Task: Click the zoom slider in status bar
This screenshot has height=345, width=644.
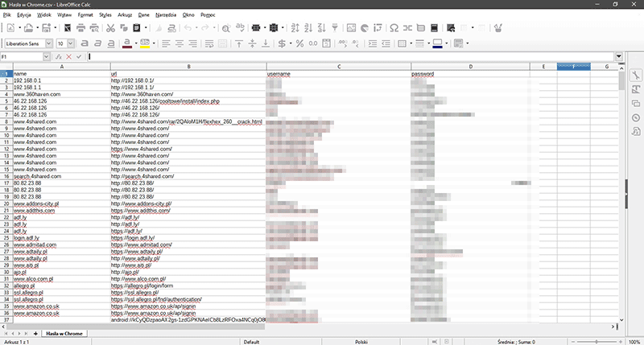Action: coord(597,342)
